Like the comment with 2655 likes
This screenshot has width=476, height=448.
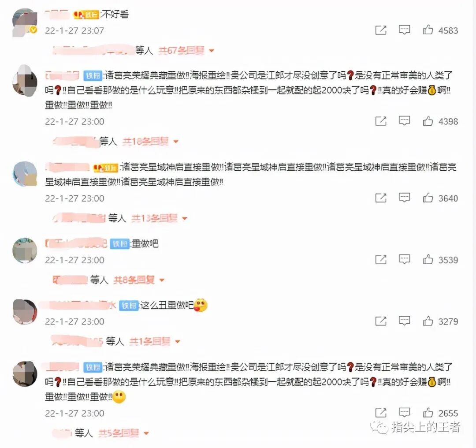[428, 412]
